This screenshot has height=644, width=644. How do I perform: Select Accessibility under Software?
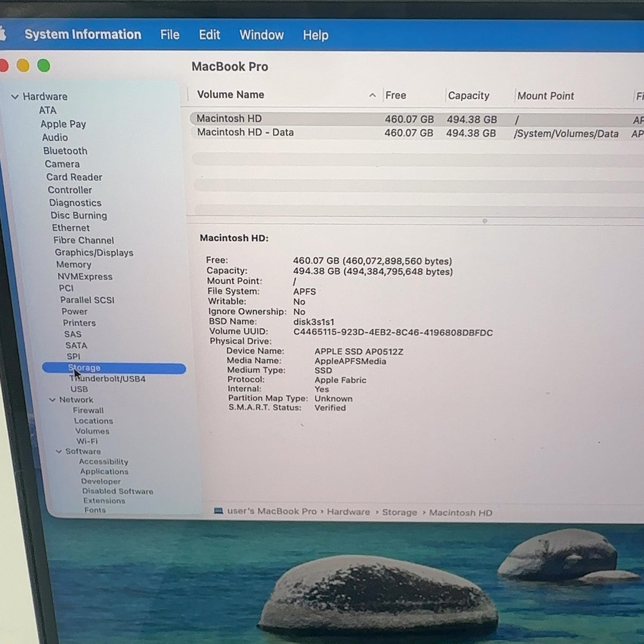(103, 462)
